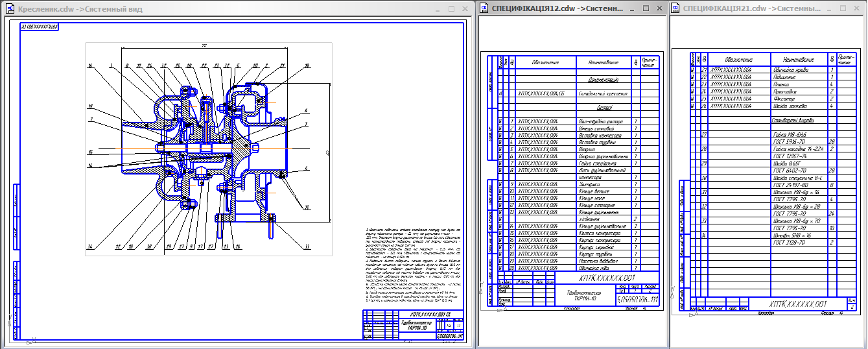Maximize the СПЕЦИФІКАЦІЯ21.cdw window
The height and width of the screenshot is (349, 868).
click(843, 8)
